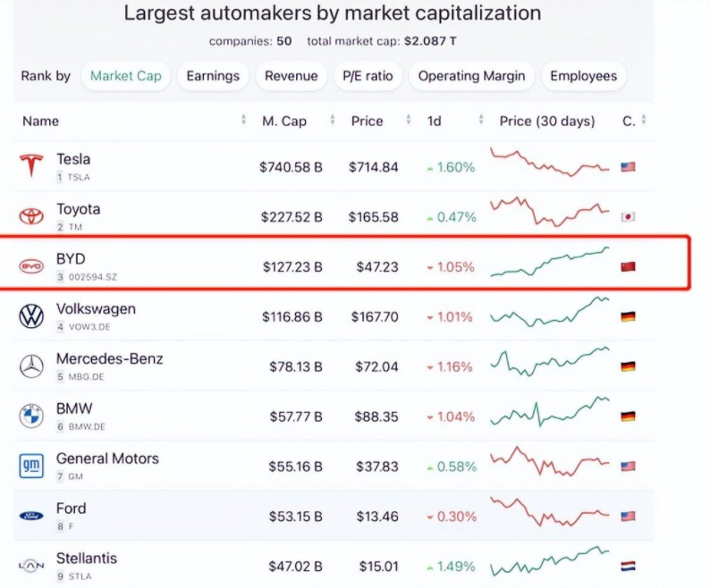710x588 pixels.
Task: Rank companies by Employees
Action: point(583,76)
